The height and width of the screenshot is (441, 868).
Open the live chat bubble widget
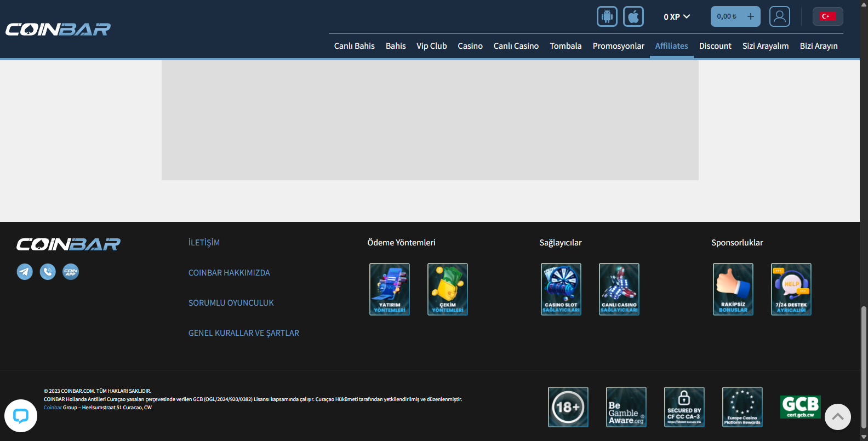point(21,416)
